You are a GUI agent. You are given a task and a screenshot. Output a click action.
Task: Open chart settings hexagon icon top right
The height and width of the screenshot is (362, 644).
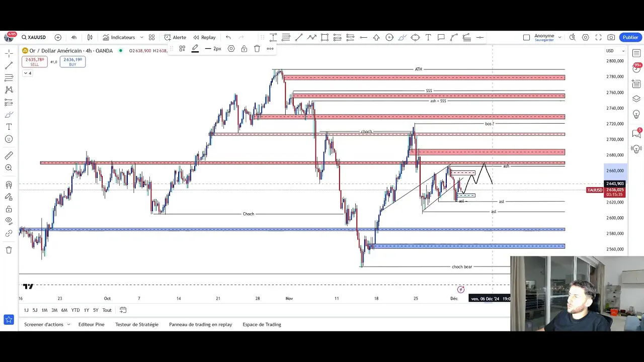[585, 37]
